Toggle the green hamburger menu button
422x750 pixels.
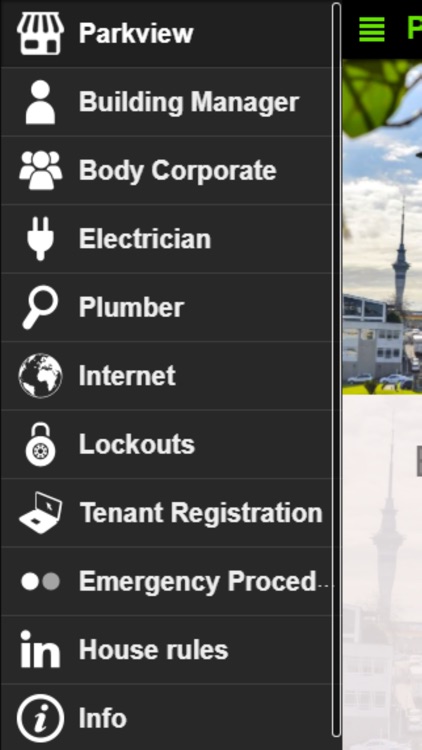(x=372, y=30)
